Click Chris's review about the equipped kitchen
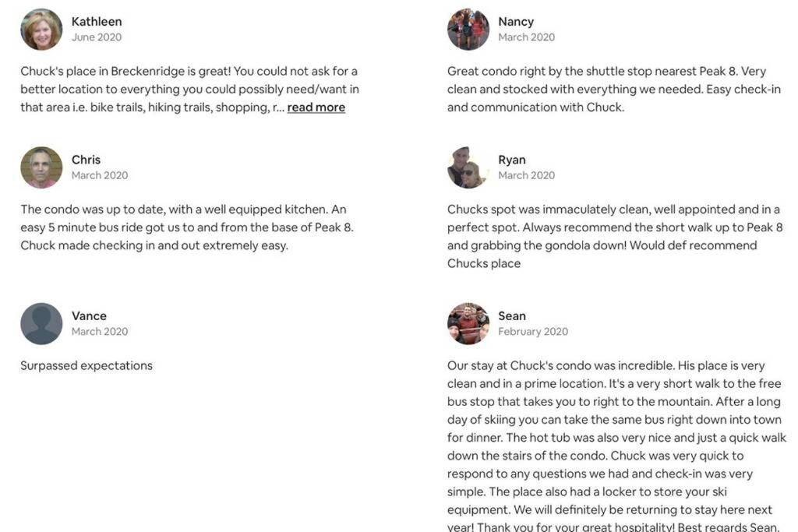The image size is (798, 532). (x=187, y=227)
